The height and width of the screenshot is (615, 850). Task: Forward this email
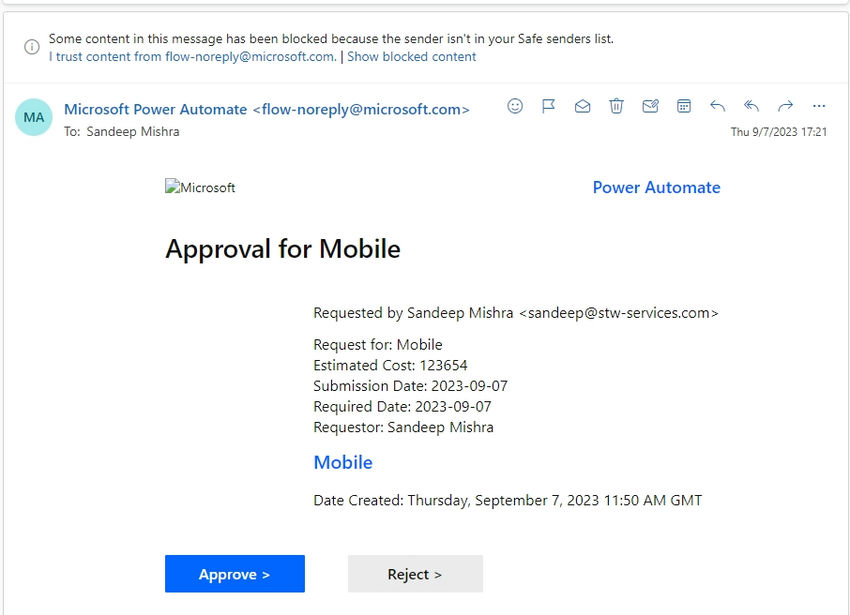785,106
